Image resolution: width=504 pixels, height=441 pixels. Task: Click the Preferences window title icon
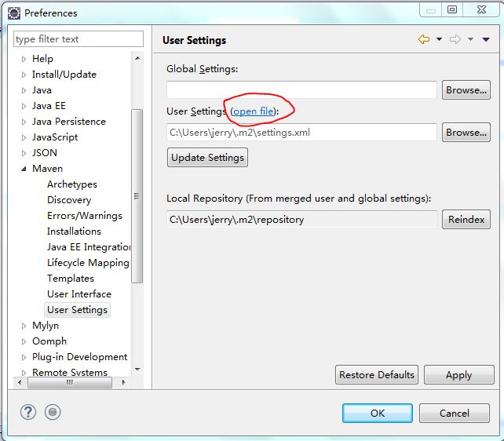(x=14, y=13)
